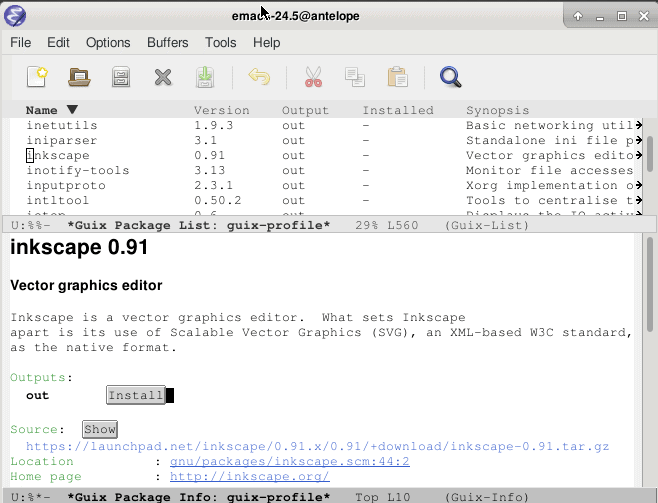Open the Buffers menu
The width and height of the screenshot is (658, 503).
(167, 42)
